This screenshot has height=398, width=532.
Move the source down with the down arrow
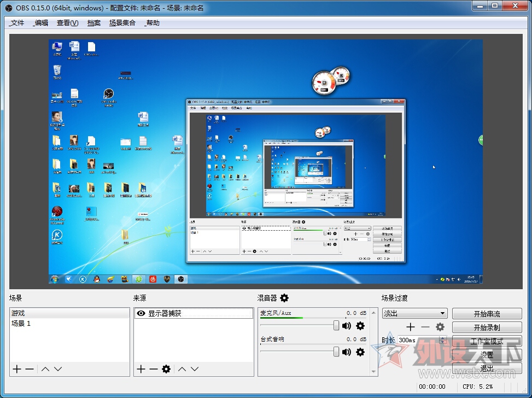[195, 369]
